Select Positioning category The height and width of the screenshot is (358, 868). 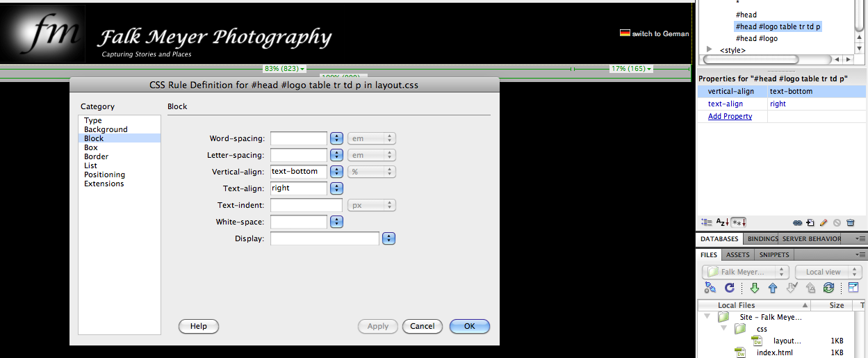tap(119, 174)
